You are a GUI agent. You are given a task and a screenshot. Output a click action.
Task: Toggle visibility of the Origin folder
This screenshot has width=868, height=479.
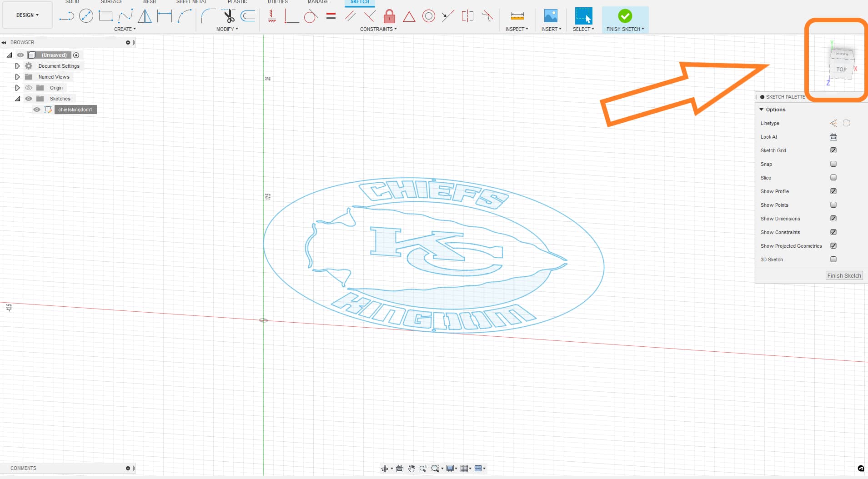point(29,88)
